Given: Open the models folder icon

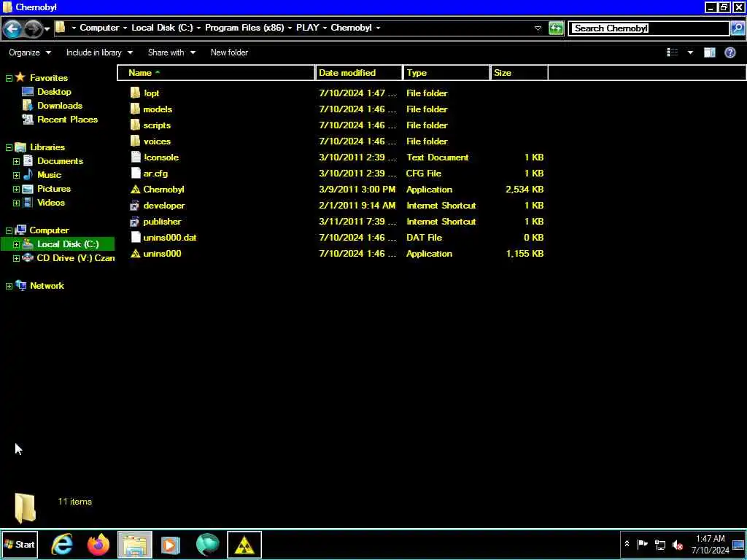Looking at the screenshot, I should (x=135, y=109).
